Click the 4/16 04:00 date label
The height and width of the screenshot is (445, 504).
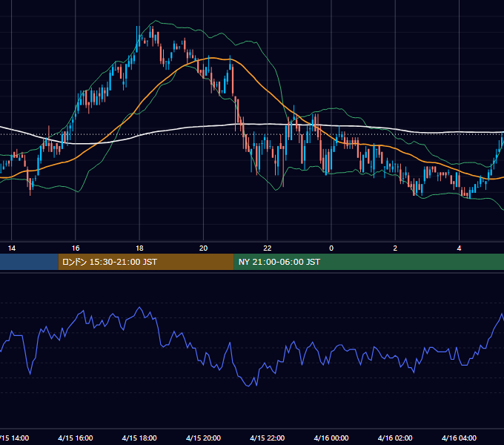click(x=459, y=438)
